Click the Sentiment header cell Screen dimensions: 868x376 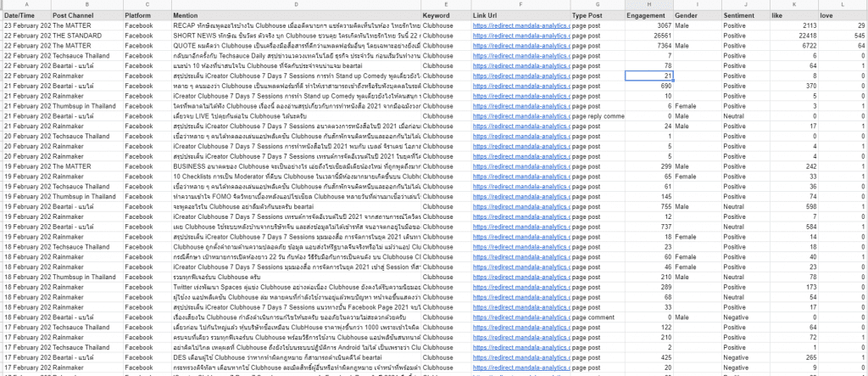pos(746,15)
